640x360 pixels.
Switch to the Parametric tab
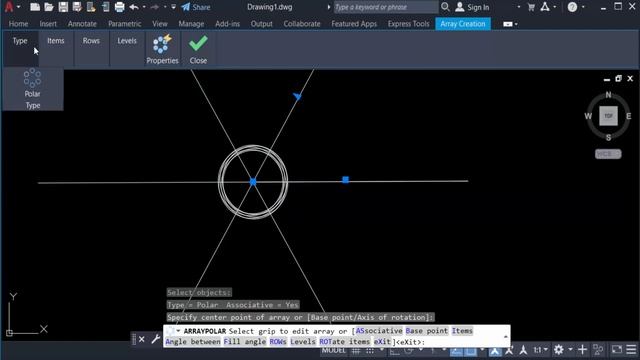124,24
